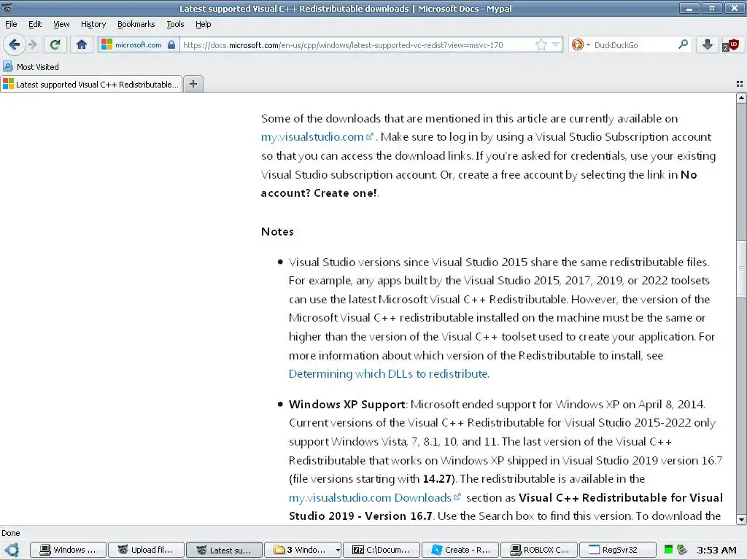Image resolution: width=747 pixels, height=560 pixels.
Task: Click the 3:53 AM clock
Action: click(x=716, y=550)
